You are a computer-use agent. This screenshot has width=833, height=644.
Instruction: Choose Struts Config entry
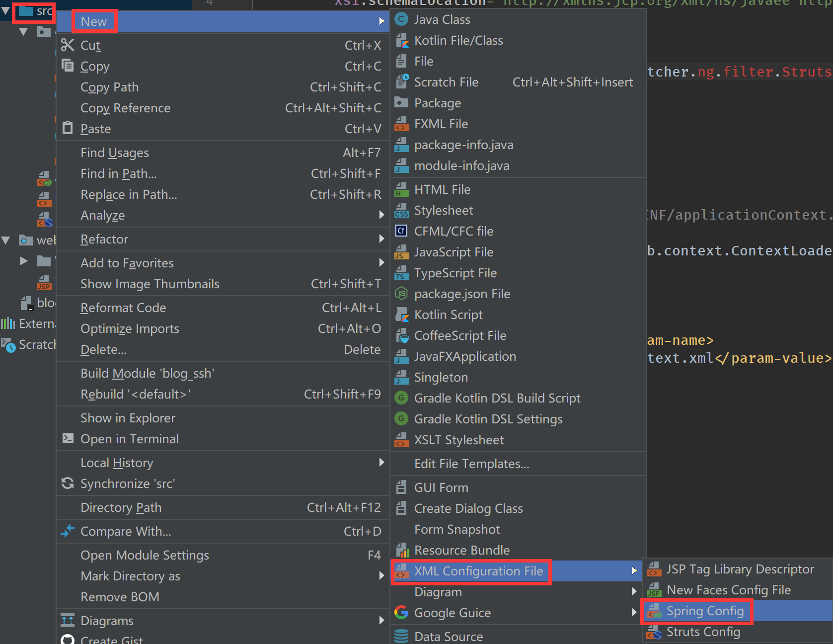tap(737, 632)
